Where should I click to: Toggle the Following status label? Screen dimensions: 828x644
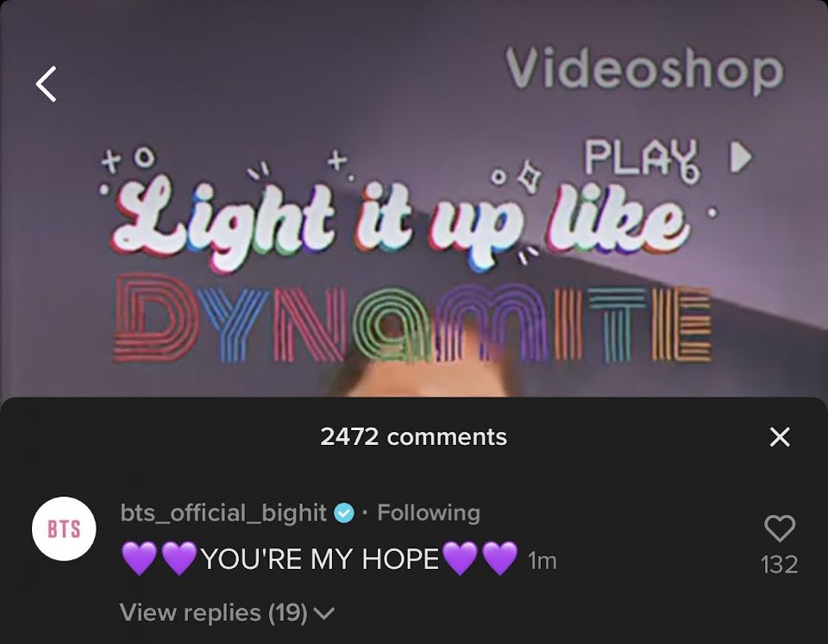[x=429, y=512]
